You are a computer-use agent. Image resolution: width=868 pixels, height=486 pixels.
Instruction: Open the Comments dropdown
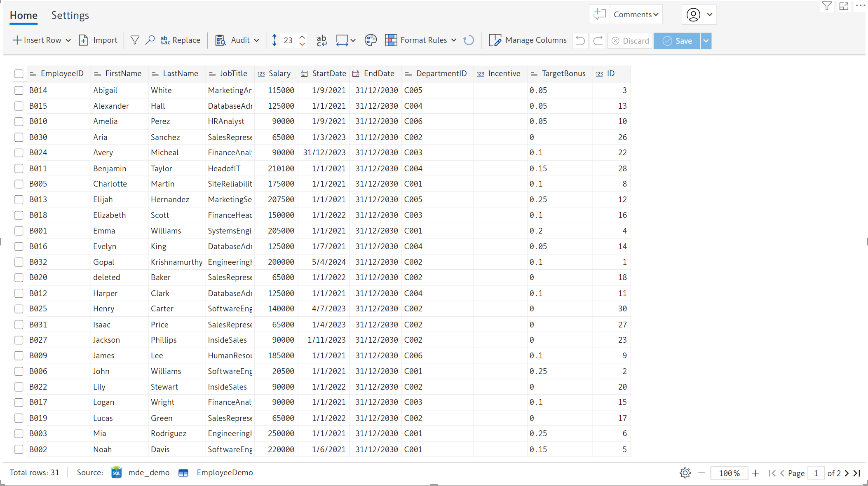pyautogui.click(x=636, y=15)
